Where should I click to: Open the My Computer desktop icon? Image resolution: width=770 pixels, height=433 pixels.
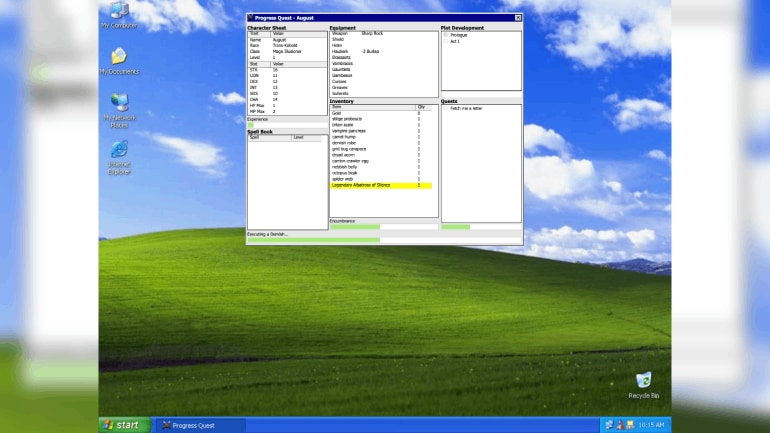[x=118, y=13]
